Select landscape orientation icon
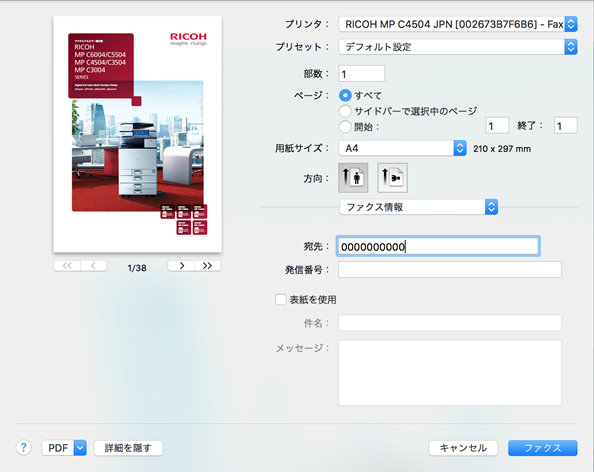This screenshot has height=472, width=594. (392, 178)
